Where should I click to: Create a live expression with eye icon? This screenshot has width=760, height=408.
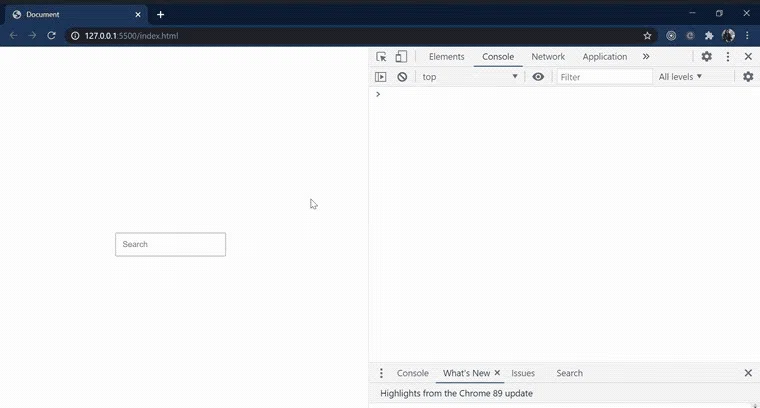point(538,77)
